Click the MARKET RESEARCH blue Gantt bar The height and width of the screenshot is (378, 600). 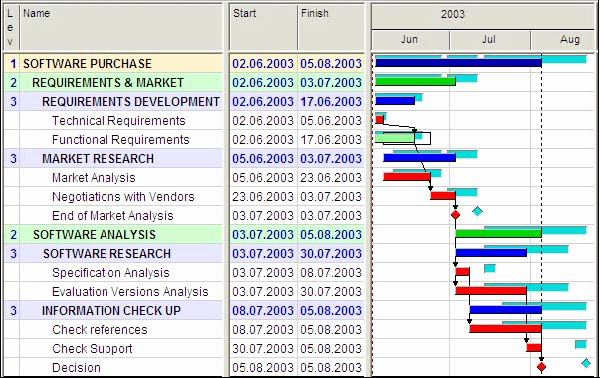420,158
